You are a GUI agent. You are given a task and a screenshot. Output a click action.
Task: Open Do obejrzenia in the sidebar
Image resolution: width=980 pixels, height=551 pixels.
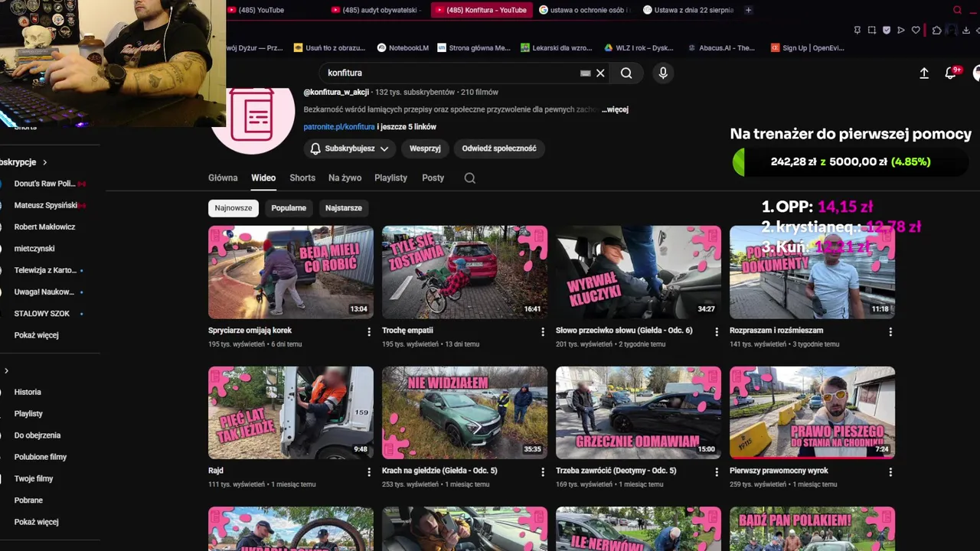coord(37,435)
